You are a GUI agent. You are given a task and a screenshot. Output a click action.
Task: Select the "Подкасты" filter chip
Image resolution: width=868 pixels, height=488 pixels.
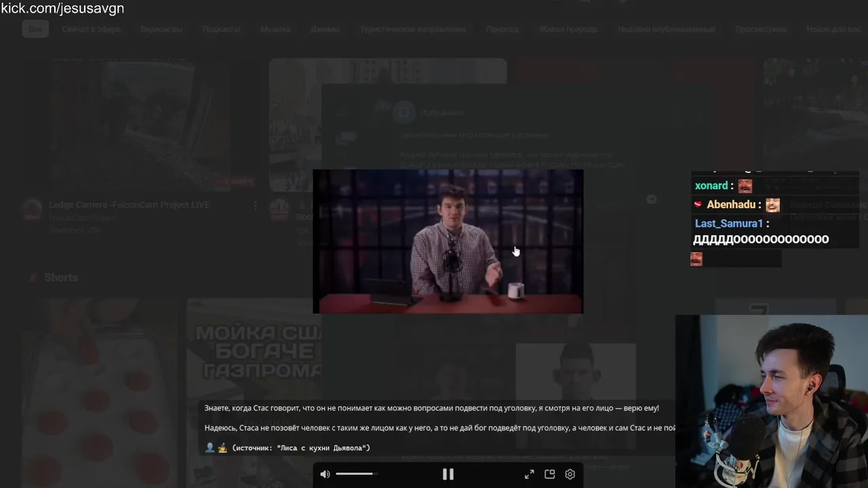click(221, 29)
